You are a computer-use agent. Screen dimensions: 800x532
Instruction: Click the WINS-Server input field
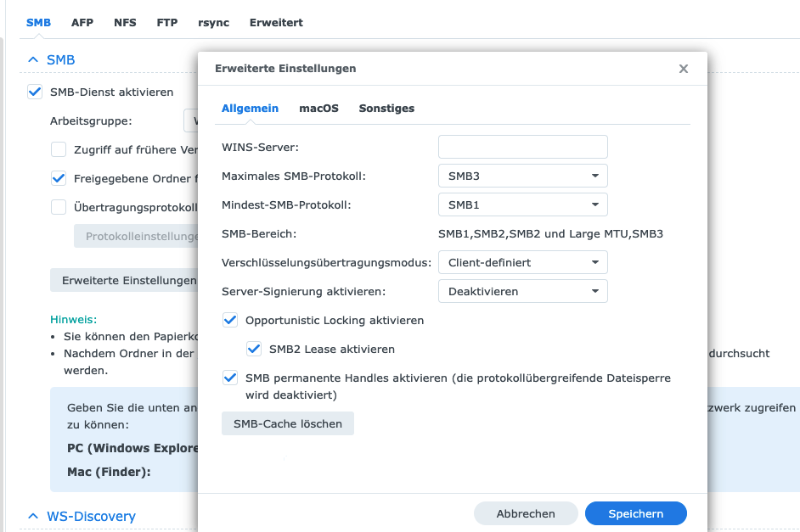coord(522,147)
